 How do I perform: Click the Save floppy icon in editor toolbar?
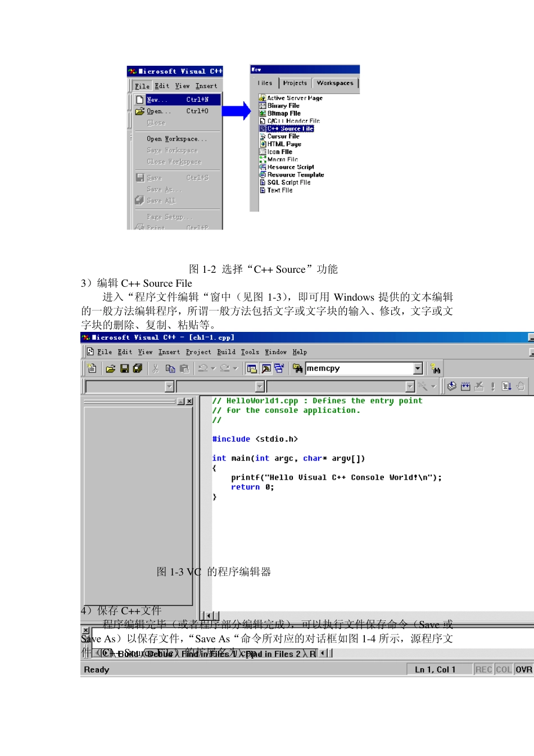click(124, 368)
